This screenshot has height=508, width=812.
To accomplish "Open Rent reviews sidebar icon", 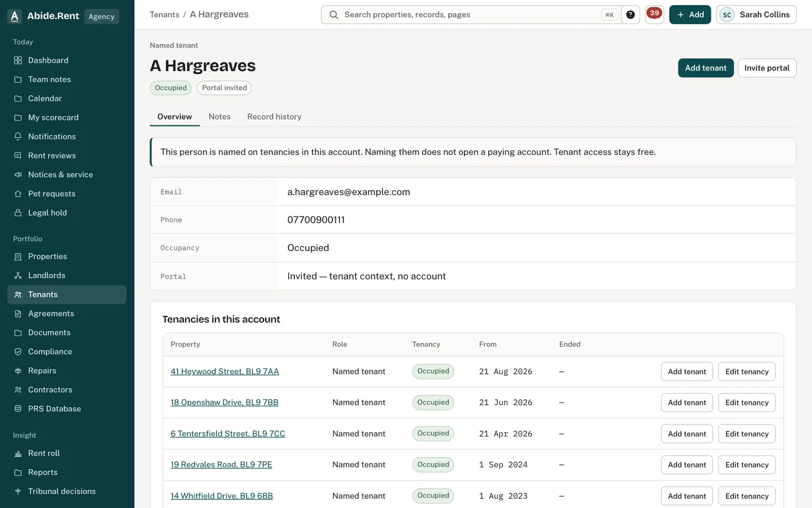I will point(18,155).
